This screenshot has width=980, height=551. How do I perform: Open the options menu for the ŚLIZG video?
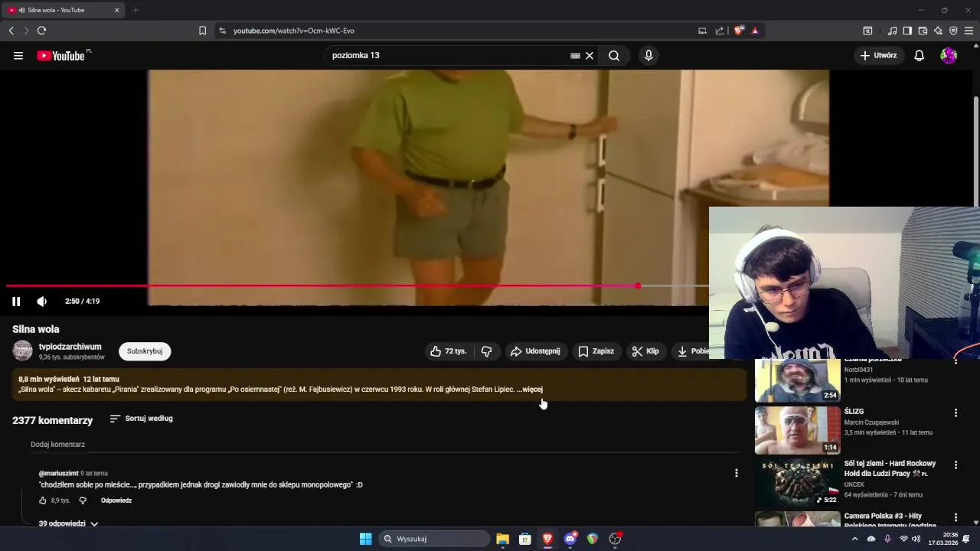pyautogui.click(x=955, y=413)
